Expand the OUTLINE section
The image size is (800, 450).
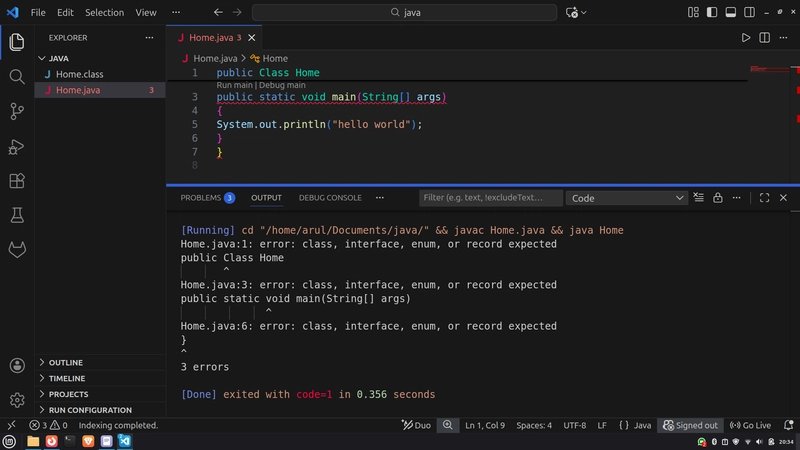pyautogui.click(x=66, y=362)
